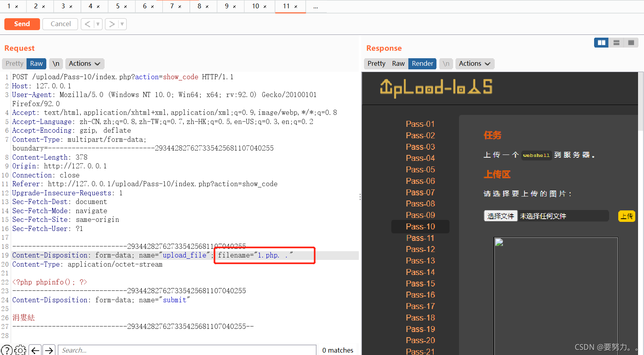This screenshot has width=644, height=355.
Task: Open Pass-09 link
Action: tap(420, 215)
